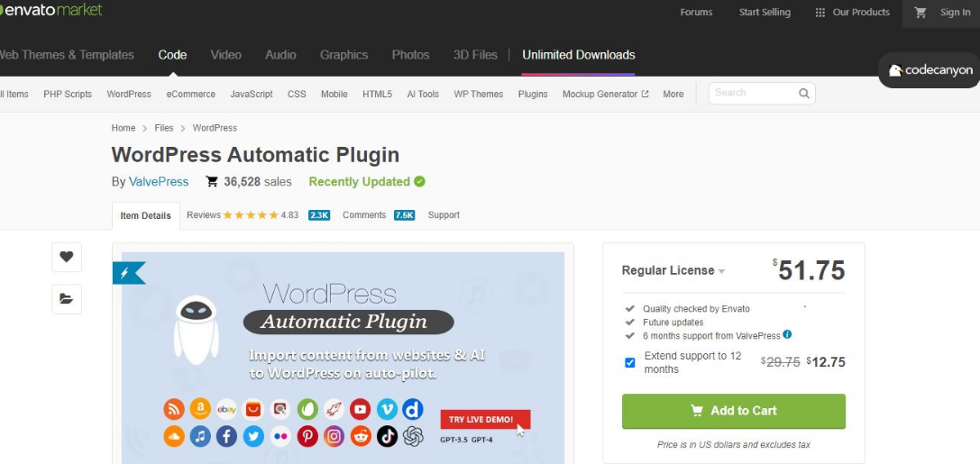This screenshot has height=464, width=980.
Task: Click the blue info icon beside ValvePress support
Action: point(787,334)
